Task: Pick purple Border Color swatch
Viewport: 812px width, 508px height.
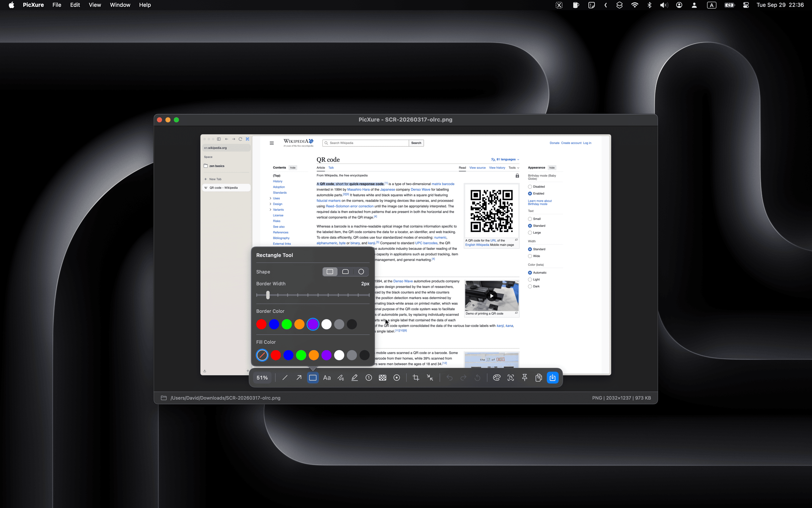Action: click(x=313, y=324)
